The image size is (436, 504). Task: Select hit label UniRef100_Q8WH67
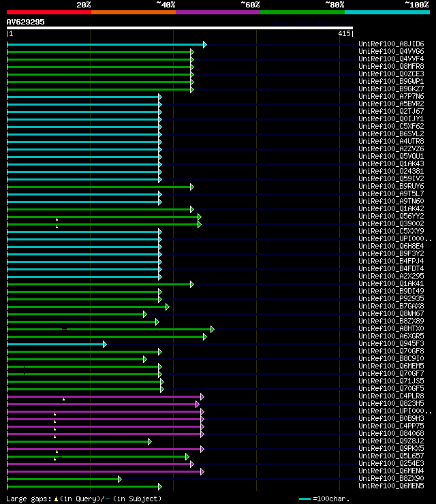[x=391, y=313]
